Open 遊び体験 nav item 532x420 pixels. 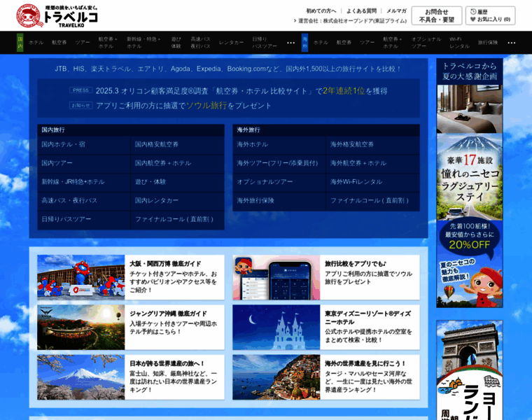(x=176, y=43)
